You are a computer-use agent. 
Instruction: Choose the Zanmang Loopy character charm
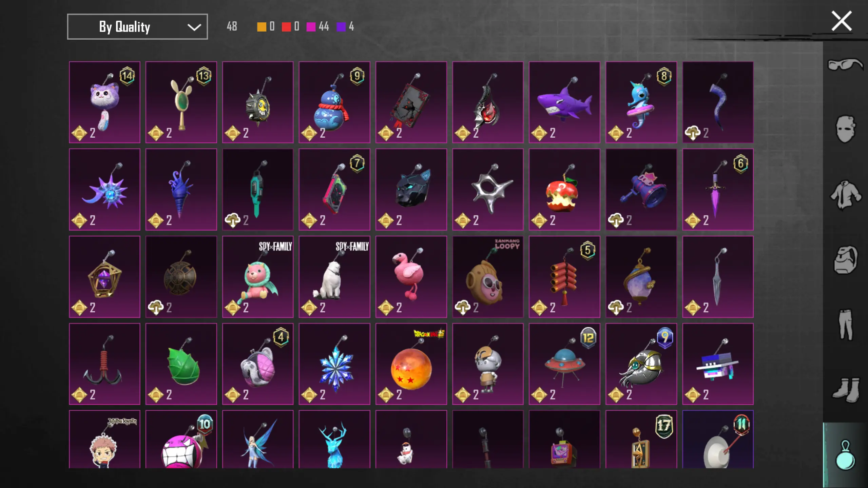[x=487, y=277]
